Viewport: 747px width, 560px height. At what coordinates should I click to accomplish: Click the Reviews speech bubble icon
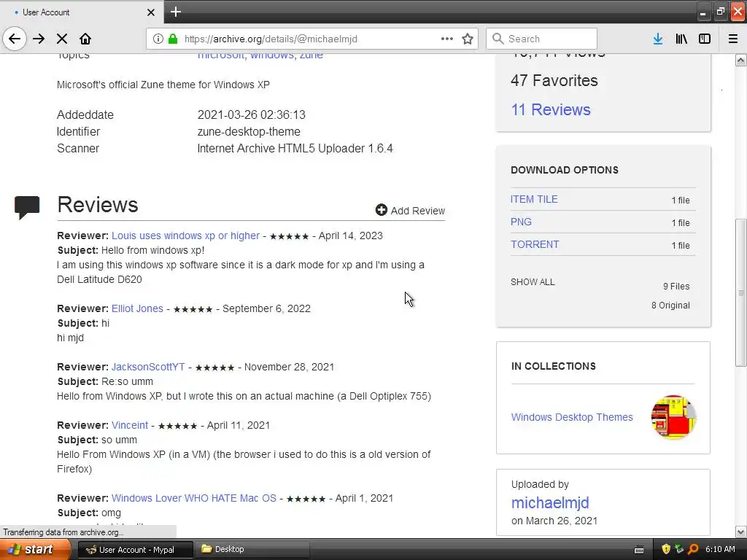tap(27, 207)
